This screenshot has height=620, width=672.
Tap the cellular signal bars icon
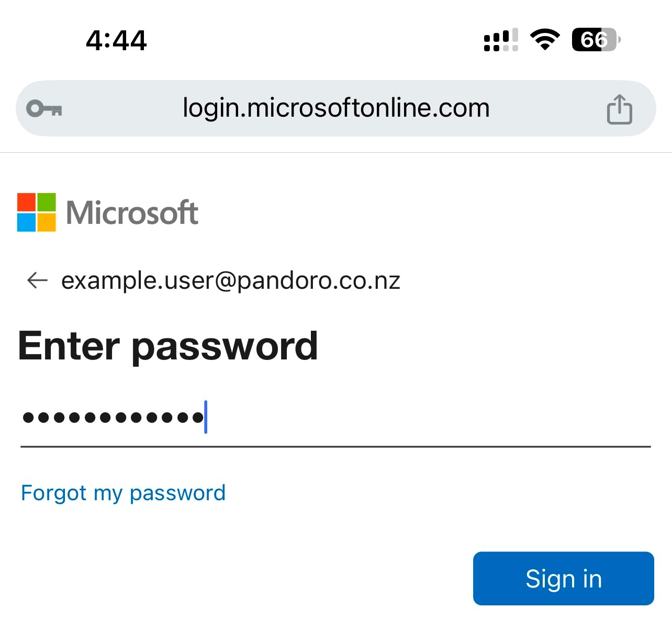point(501,40)
